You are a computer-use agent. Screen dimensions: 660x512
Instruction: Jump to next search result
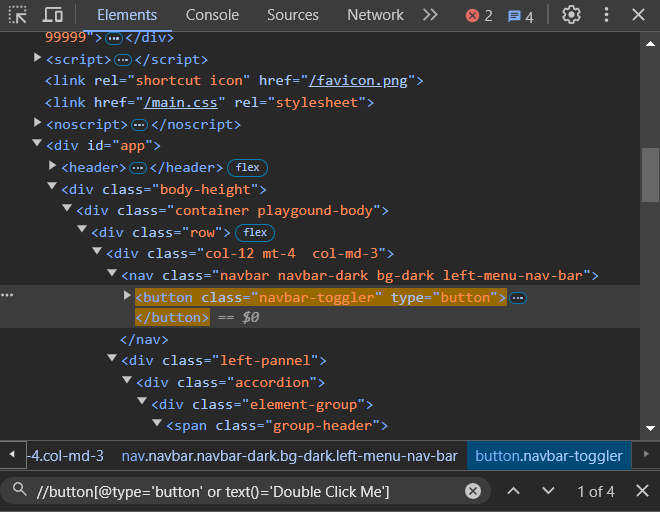tap(548, 491)
